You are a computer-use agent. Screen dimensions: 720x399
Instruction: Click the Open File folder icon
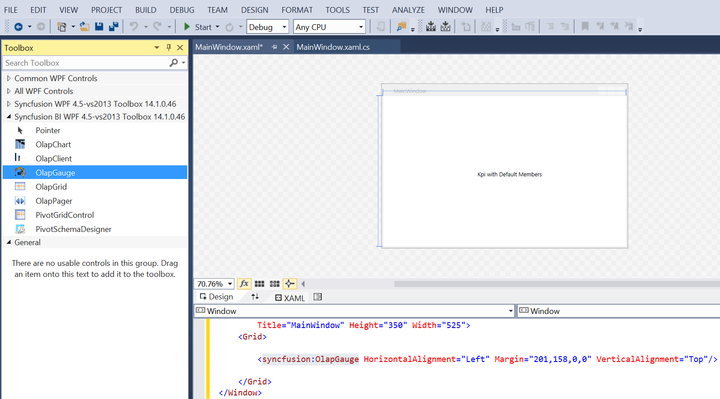tap(84, 27)
